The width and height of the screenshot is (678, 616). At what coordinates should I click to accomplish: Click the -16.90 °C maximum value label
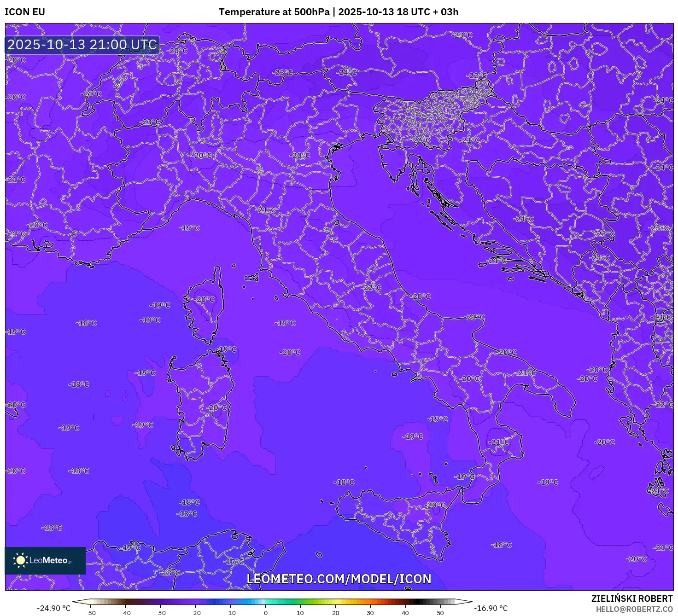pyautogui.click(x=491, y=608)
